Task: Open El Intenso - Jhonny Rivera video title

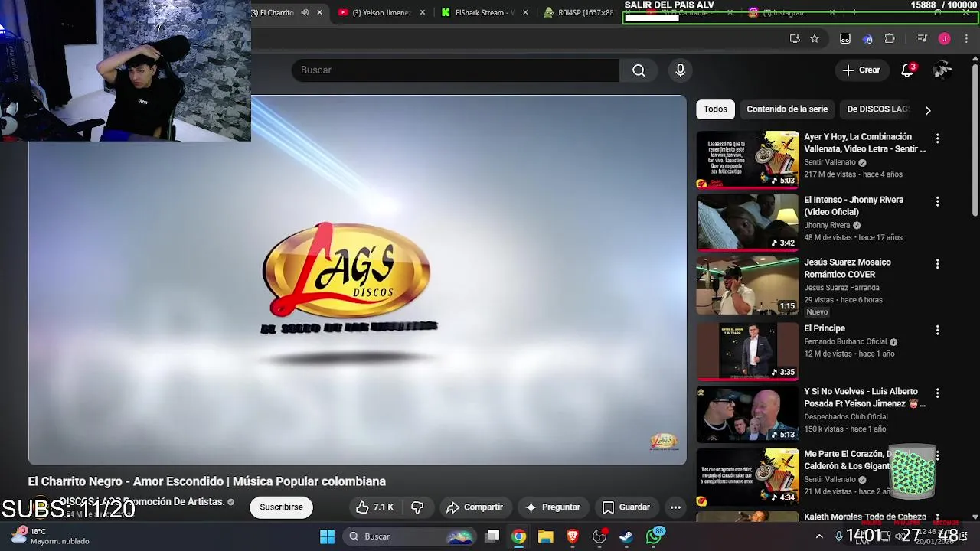Action: click(854, 206)
